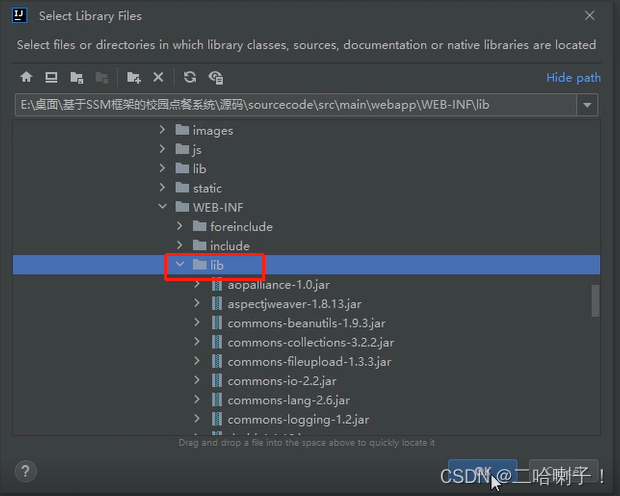Collapse the WEB-INF folder
This screenshot has height=496, width=620.
[x=162, y=206]
